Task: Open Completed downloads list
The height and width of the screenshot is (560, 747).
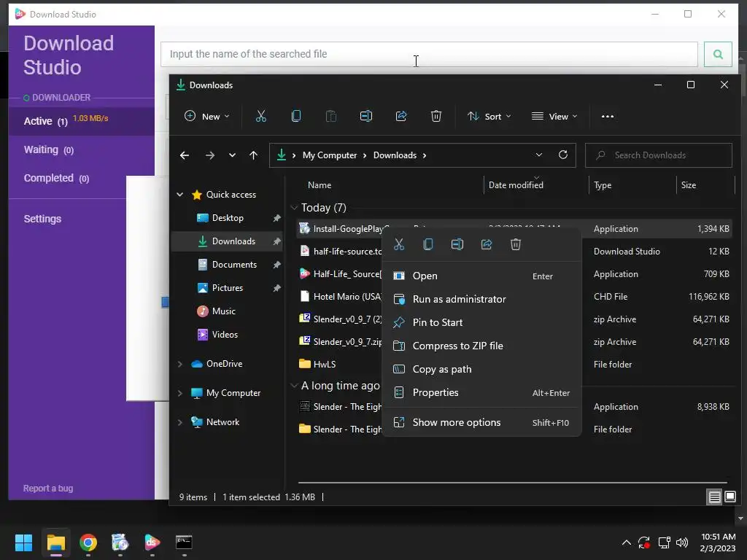Action: 82,178
